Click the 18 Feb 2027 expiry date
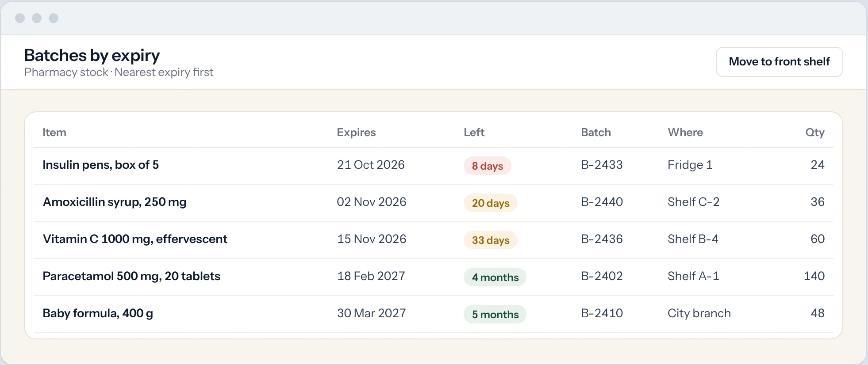 pos(371,276)
